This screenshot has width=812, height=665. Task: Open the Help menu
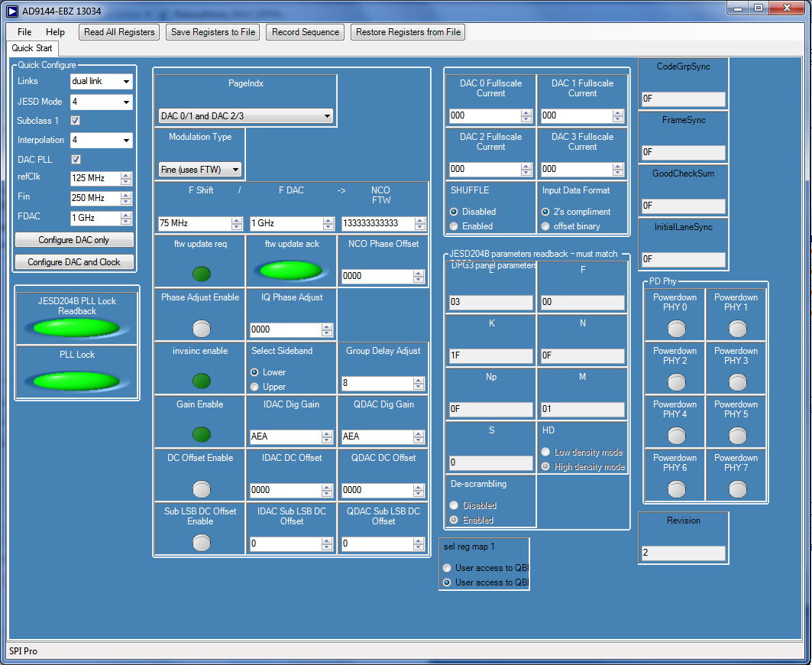click(x=55, y=32)
